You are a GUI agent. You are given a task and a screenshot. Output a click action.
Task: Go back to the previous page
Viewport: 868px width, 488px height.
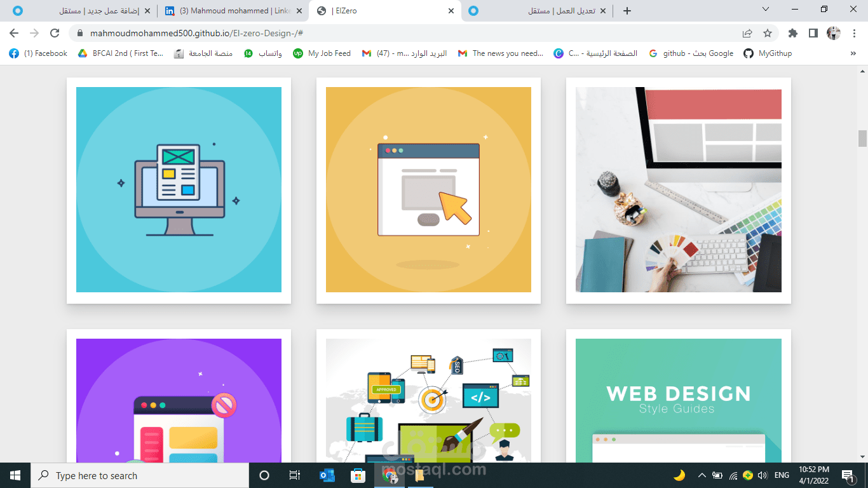14,33
